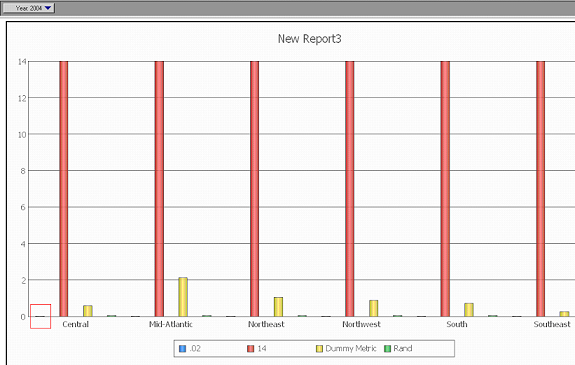Click the 6 value on the Y axis

(23, 207)
